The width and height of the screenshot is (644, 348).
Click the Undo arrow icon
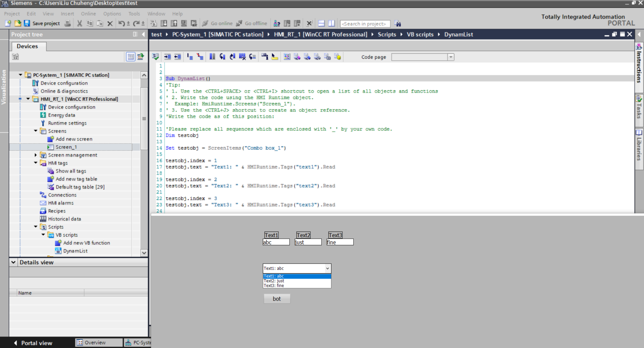coord(121,24)
